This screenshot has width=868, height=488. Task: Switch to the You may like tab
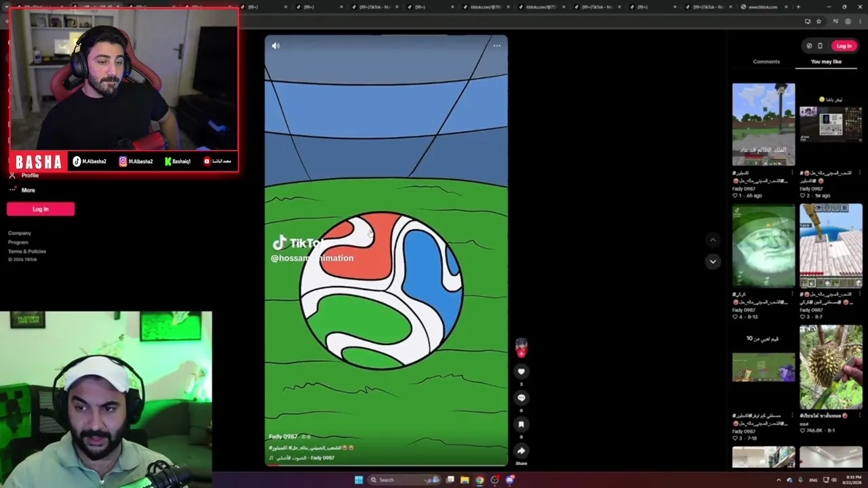pyautogui.click(x=826, y=62)
